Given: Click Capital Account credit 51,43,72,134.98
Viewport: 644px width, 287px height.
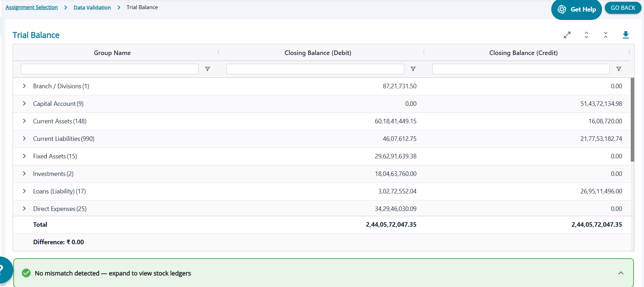Looking at the screenshot, I should click(601, 104).
